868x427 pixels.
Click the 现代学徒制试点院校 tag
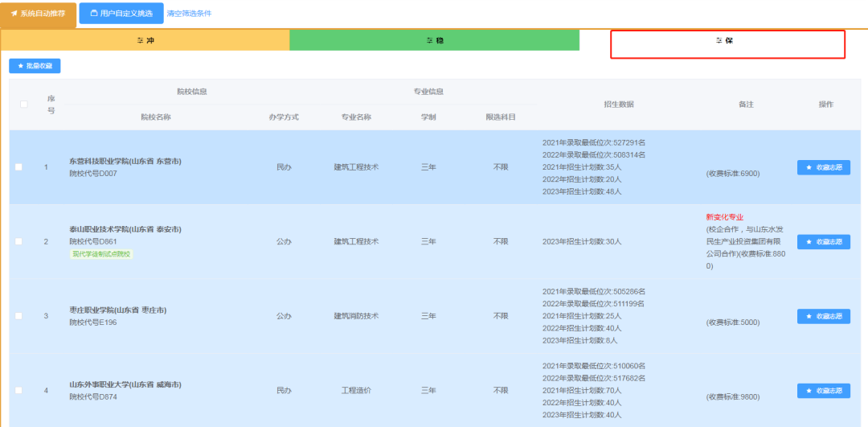tap(101, 254)
